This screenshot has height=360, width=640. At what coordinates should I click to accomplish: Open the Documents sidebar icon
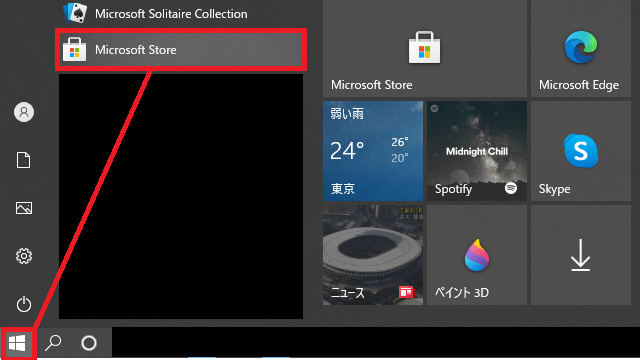(24, 160)
